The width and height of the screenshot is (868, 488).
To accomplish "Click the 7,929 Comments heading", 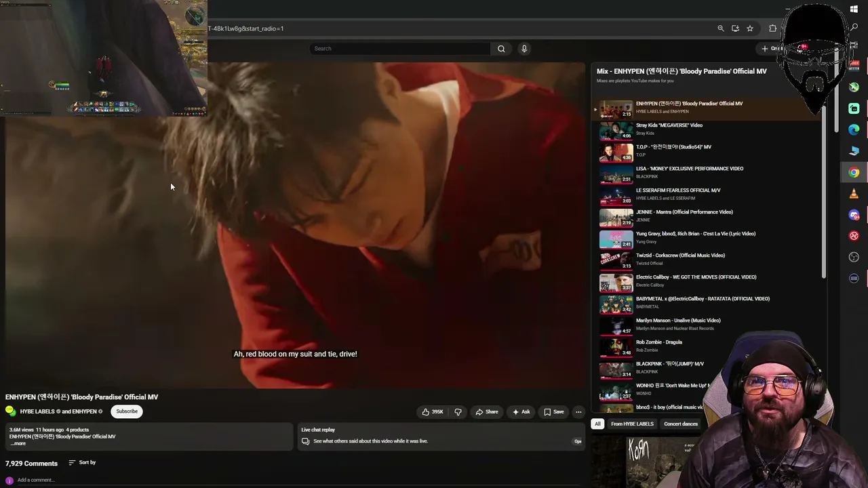I will pos(31,464).
